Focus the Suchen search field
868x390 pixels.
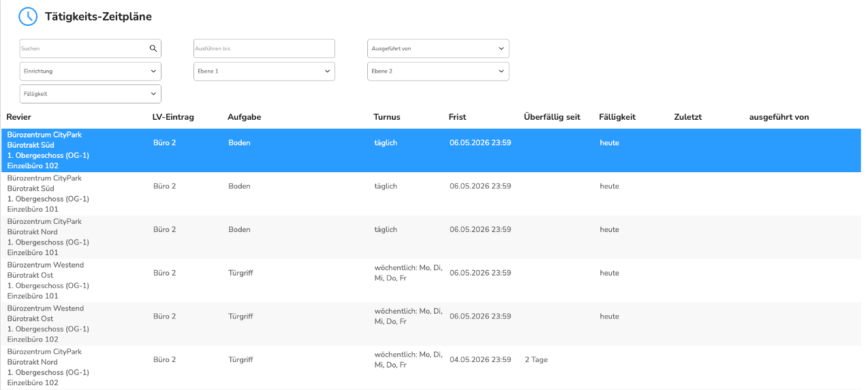pyautogui.click(x=91, y=48)
